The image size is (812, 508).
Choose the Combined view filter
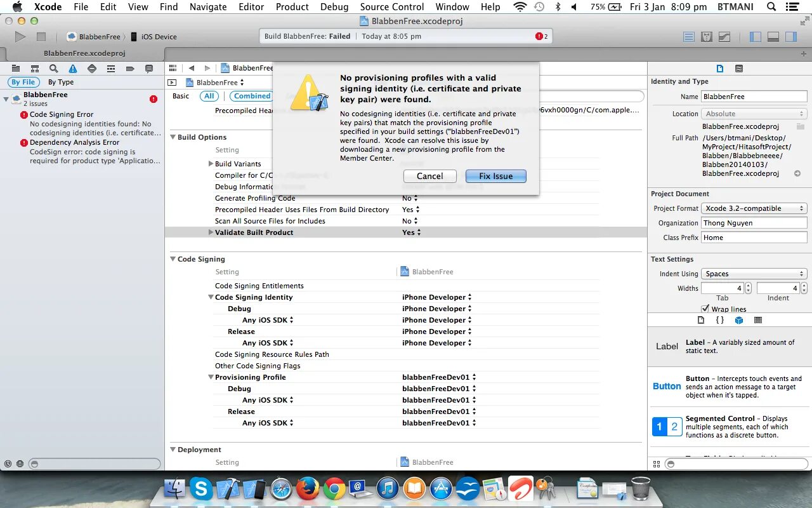[252, 96]
